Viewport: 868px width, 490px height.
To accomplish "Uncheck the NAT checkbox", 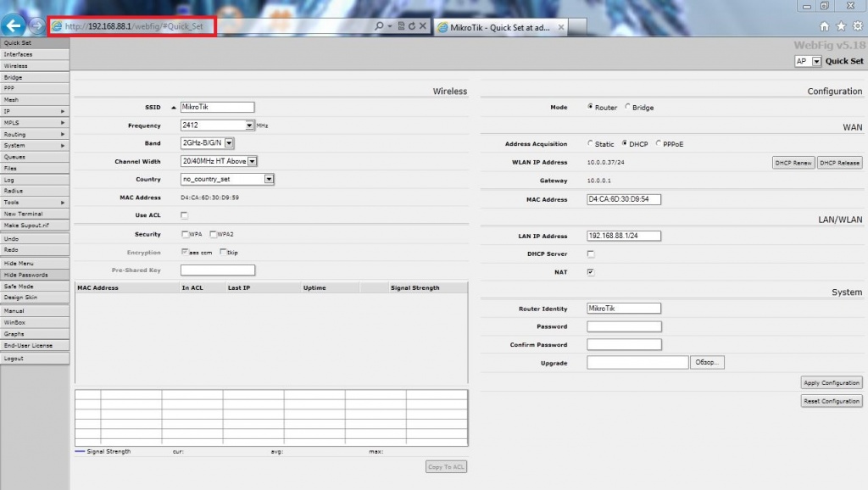I will click(x=591, y=272).
